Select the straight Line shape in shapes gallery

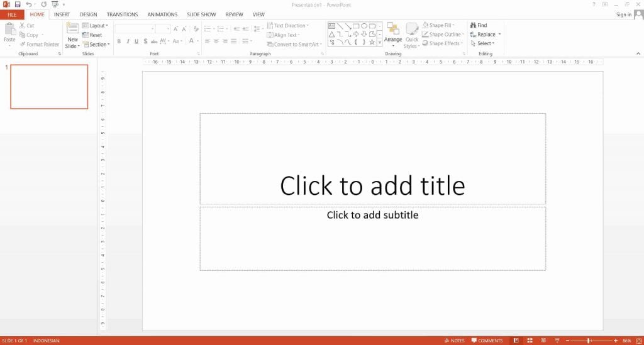coord(340,26)
